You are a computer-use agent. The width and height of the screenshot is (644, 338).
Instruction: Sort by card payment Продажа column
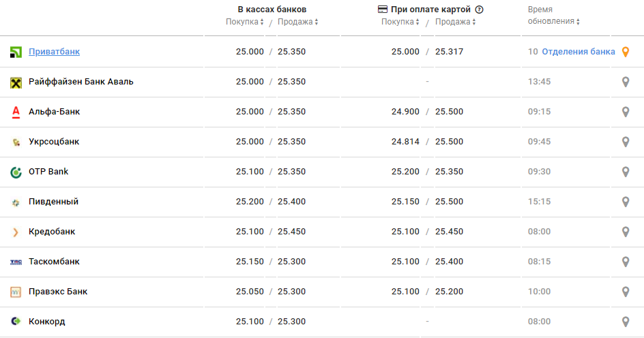point(455,22)
